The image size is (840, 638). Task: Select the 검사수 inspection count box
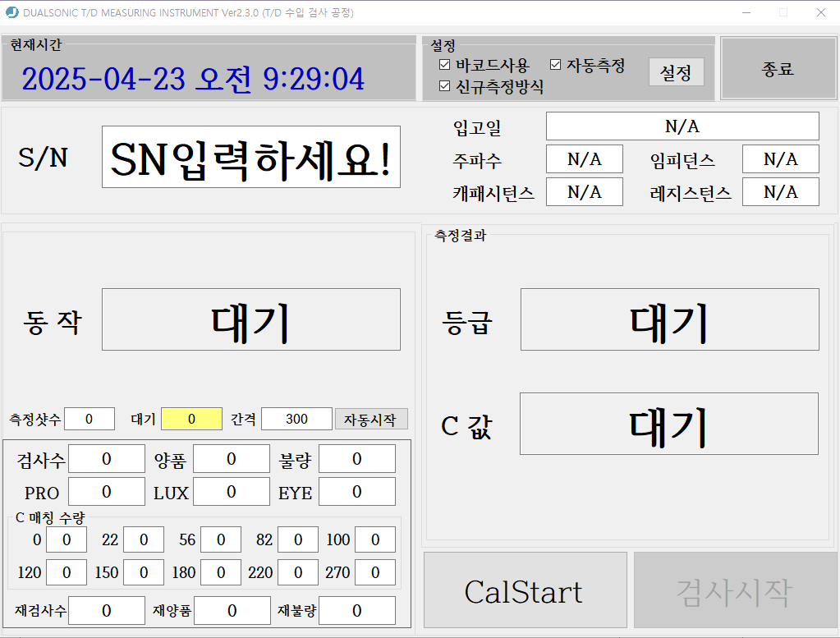point(107,458)
